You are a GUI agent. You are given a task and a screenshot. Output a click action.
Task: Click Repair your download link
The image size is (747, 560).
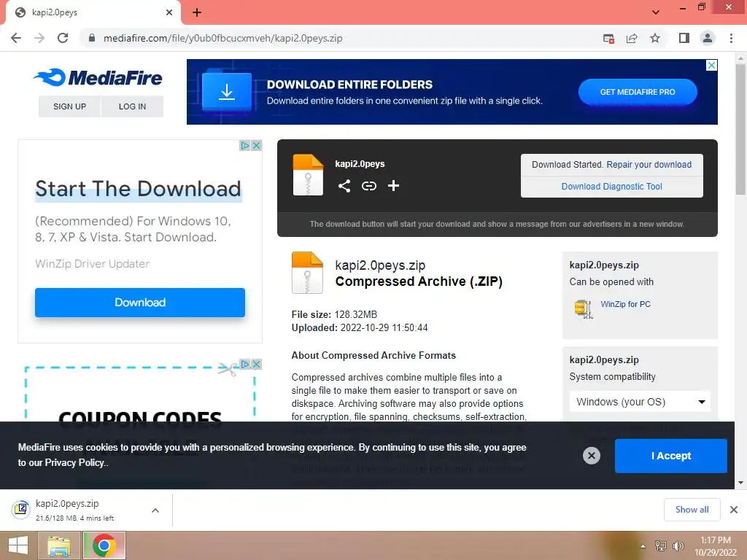(649, 164)
